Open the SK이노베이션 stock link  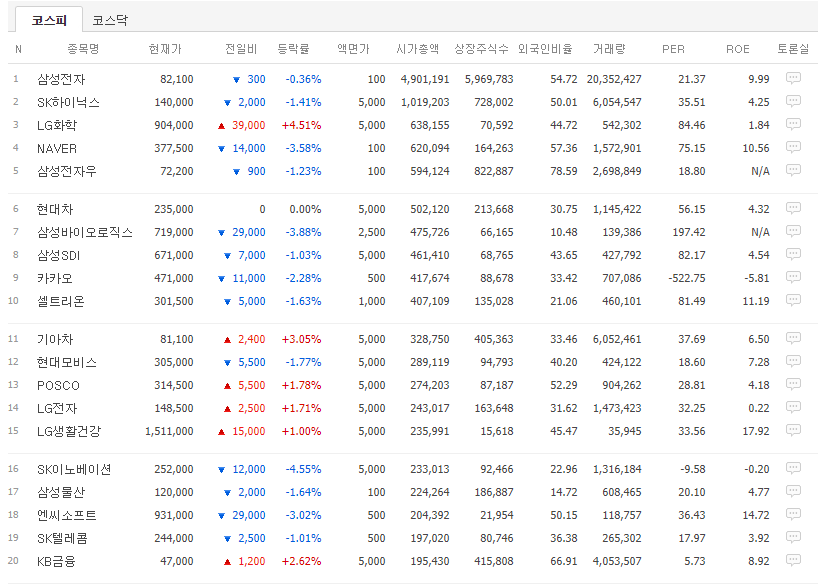[74, 469]
